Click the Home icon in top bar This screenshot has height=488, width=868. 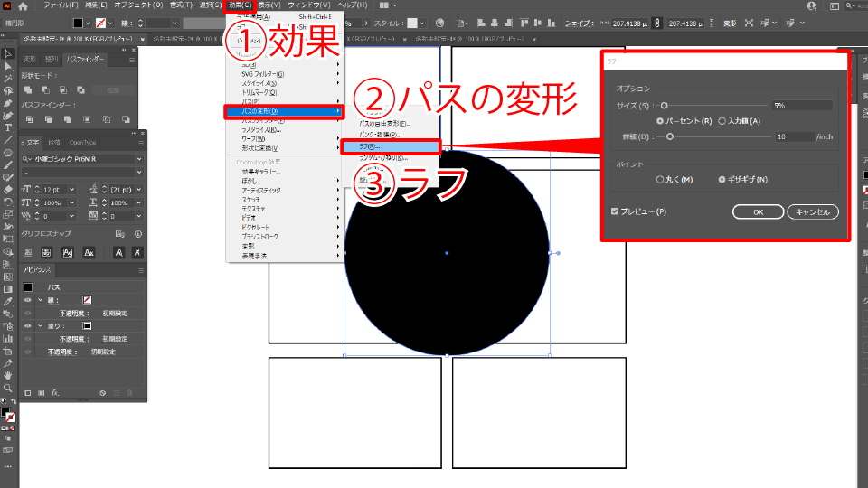point(23,6)
